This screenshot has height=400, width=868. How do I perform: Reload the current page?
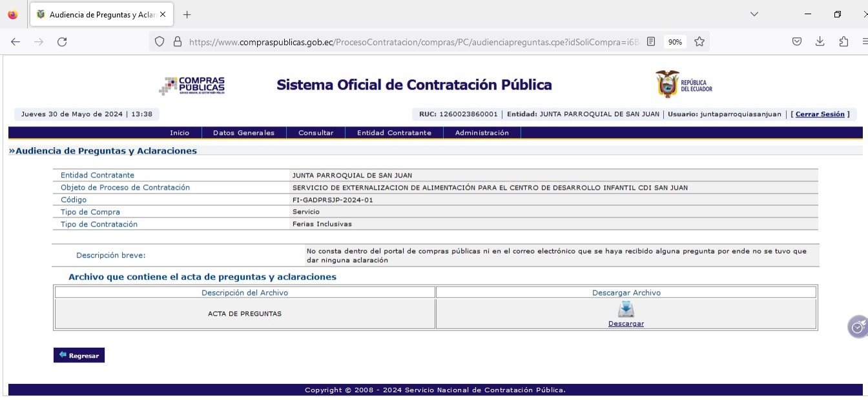(62, 42)
